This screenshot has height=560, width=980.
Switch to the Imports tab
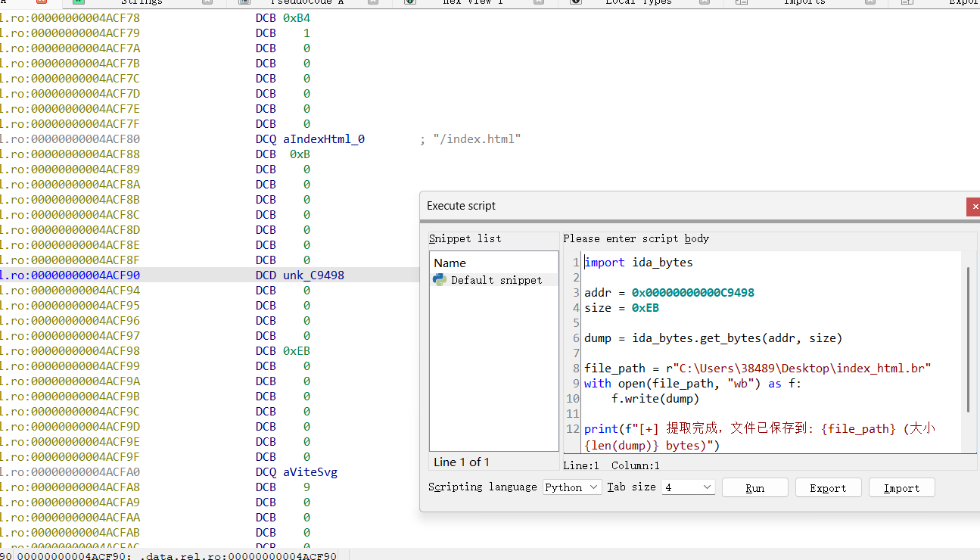pos(804,2)
